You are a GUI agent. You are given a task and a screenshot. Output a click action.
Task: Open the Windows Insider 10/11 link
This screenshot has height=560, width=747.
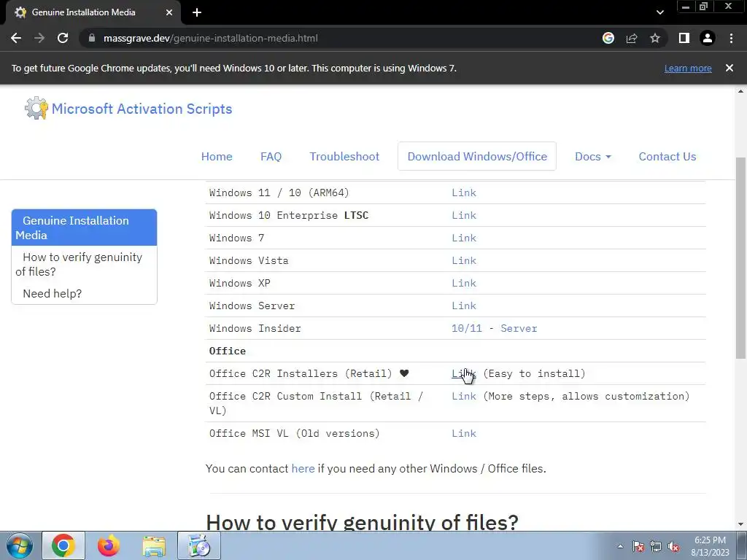coord(467,329)
